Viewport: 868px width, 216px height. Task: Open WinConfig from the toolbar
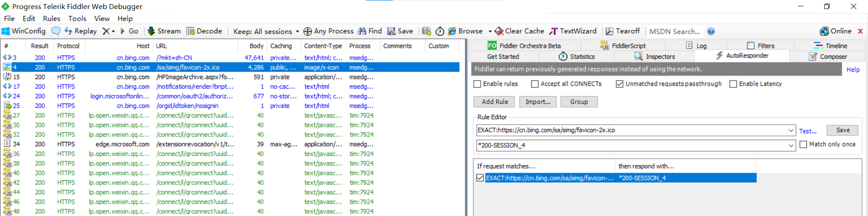[24, 31]
